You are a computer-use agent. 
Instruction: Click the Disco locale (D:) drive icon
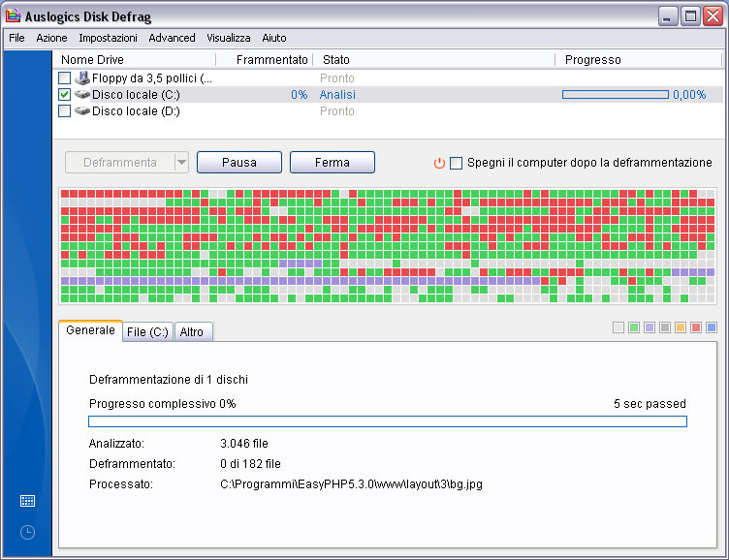(82, 111)
